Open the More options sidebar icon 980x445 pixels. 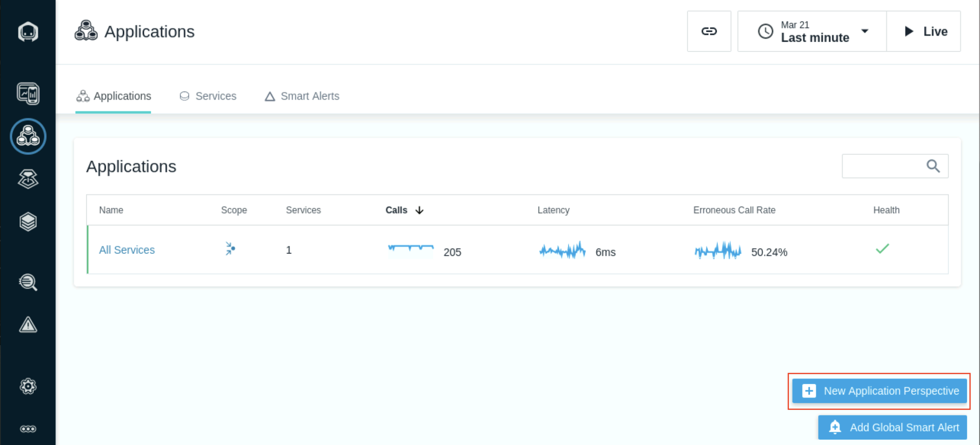(28, 429)
